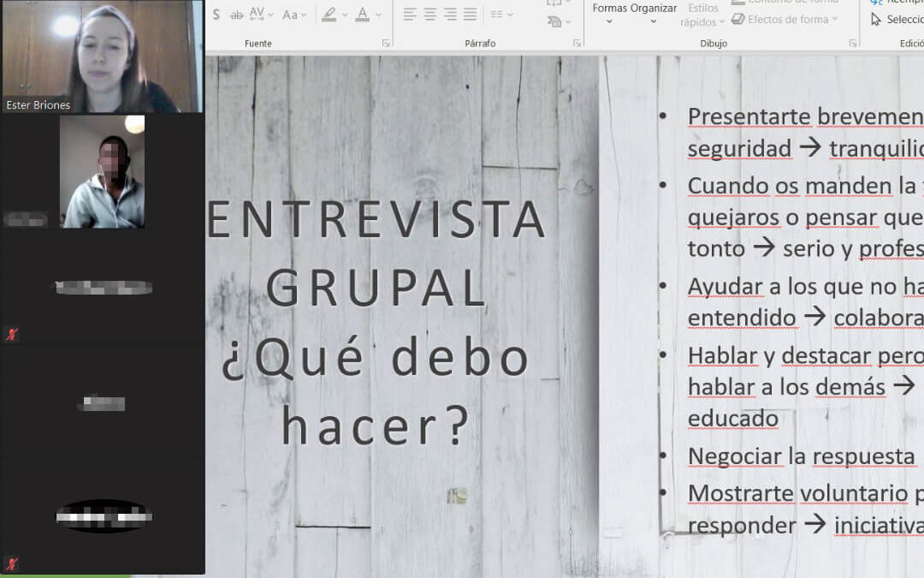
Task: Select Ester Briones video thumbnail
Action: pos(102,57)
